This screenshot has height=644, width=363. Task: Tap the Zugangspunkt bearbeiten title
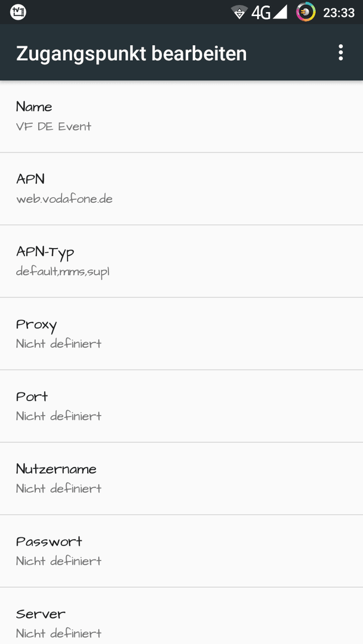coord(131,54)
